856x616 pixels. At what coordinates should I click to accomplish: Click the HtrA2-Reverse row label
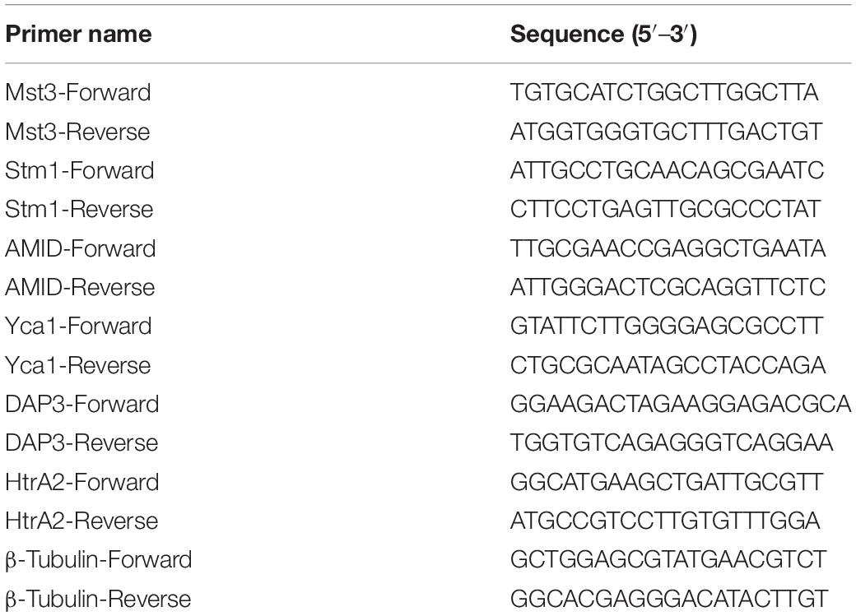81,521
